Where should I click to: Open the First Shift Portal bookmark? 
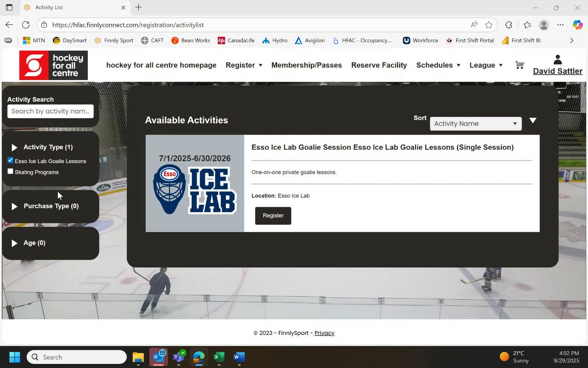[469, 40]
